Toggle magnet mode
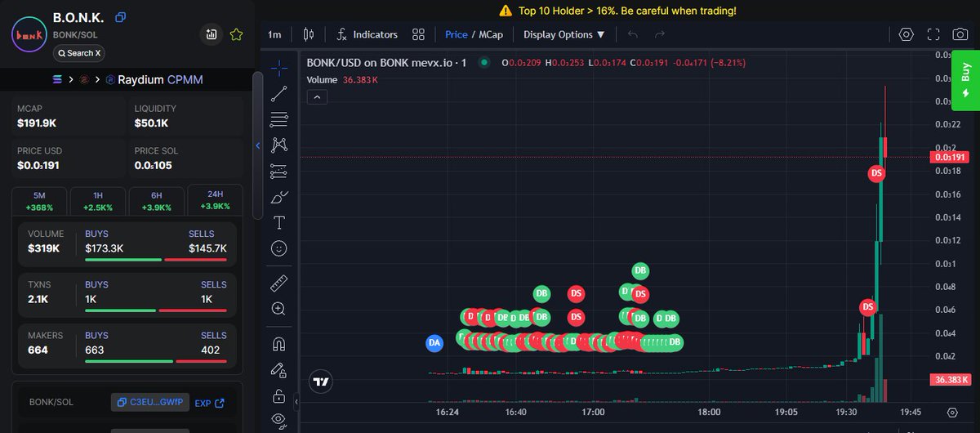The height and width of the screenshot is (433, 980). (x=279, y=344)
